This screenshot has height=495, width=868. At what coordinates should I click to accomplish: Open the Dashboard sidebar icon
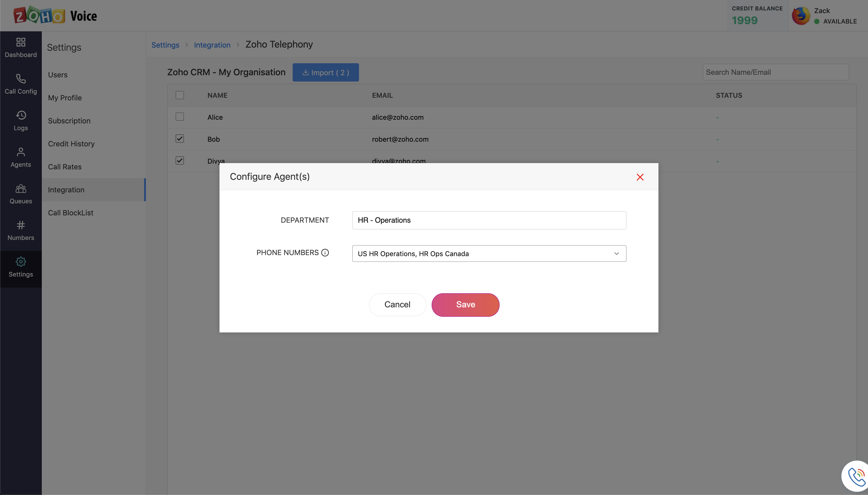tap(21, 42)
